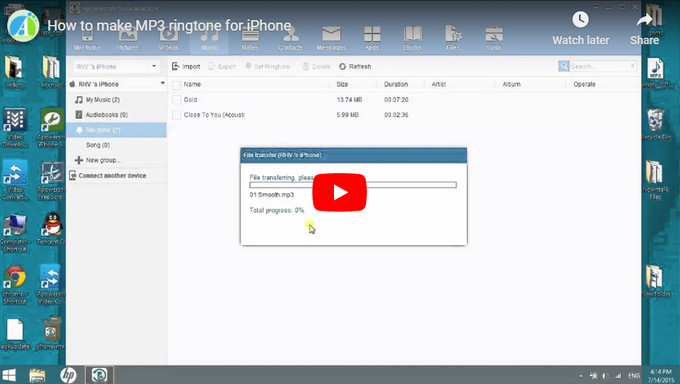
Task: Toggle the select-all checkbox in header
Action: pyautogui.click(x=176, y=85)
